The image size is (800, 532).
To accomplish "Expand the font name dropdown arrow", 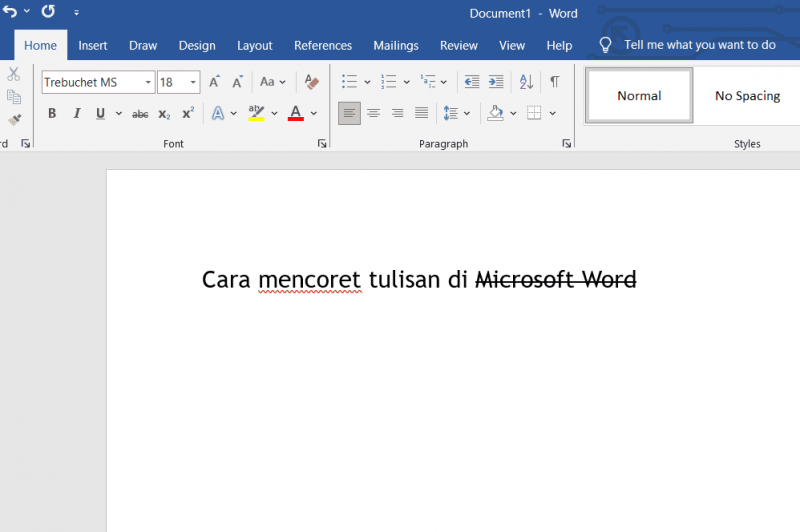I will pyautogui.click(x=148, y=82).
